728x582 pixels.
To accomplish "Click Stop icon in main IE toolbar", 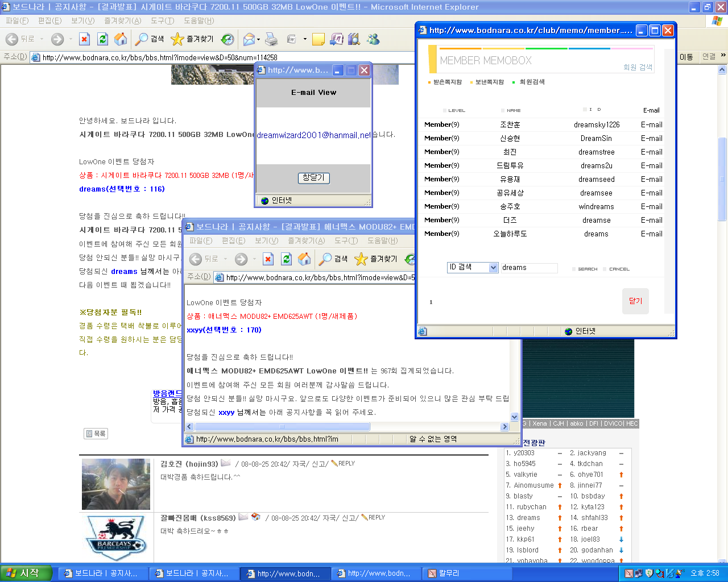I will pos(84,39).
